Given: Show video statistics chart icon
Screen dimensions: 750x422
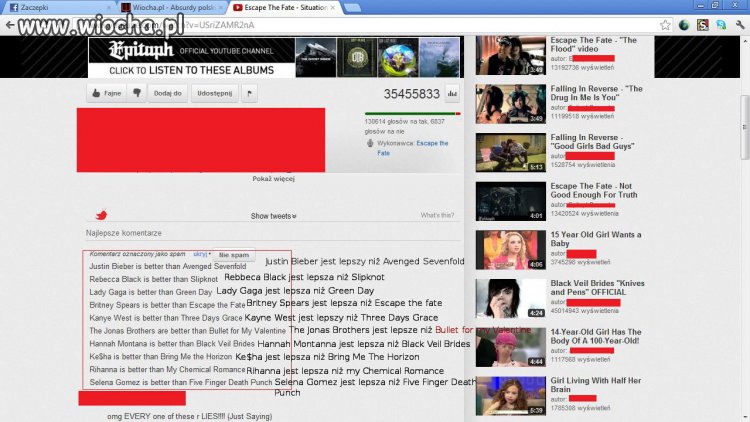Looking at the screenshot, I should pos(452,94).
